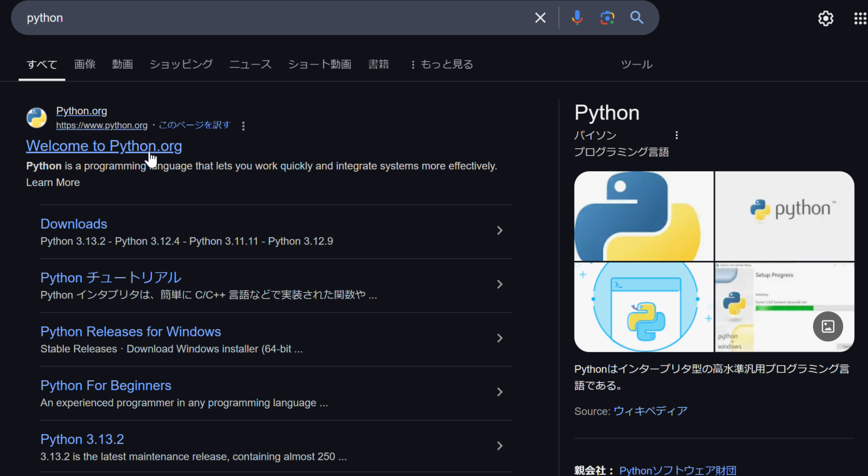
Task: Start voice search with microphone icon
Action: (x=577, y=18)
